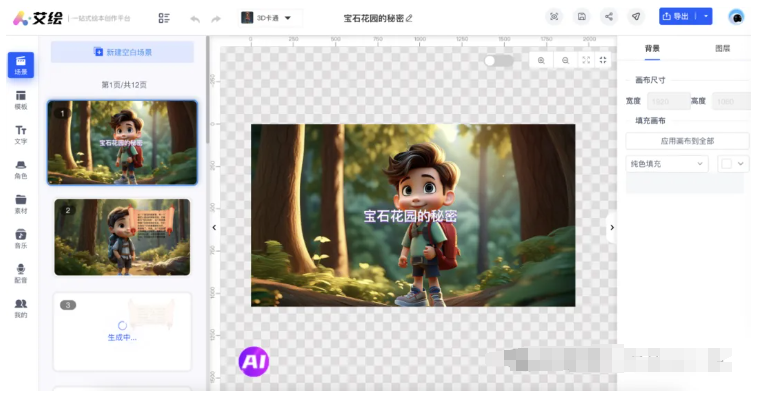This screenshot has width=761, height=394.
Task: Click 应用画布到全部 button
Action: click(687, 141)
